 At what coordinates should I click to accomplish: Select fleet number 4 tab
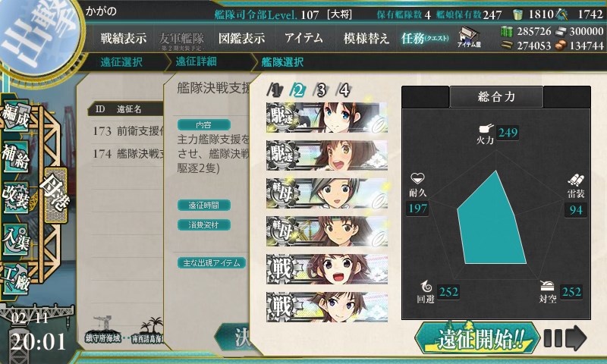pyautogui.click(x=344, y=90)
